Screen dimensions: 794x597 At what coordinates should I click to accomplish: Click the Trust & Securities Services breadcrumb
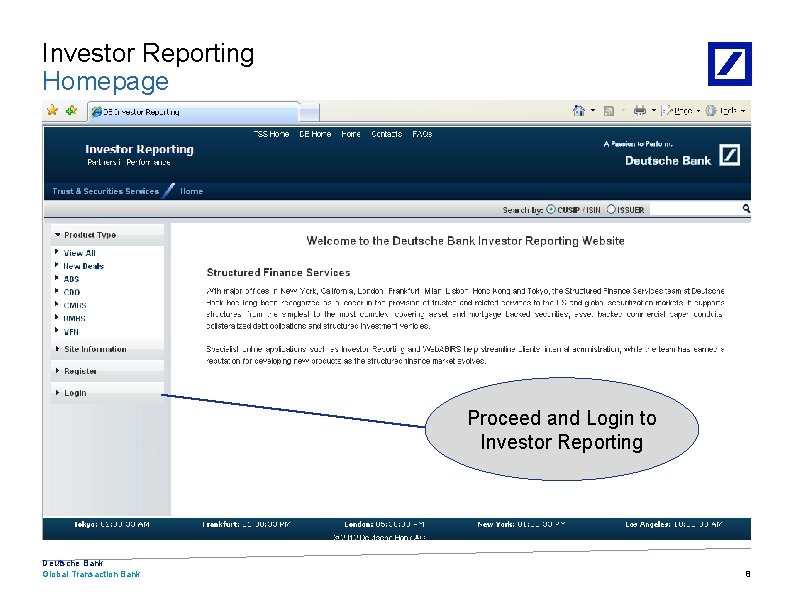[105, 191]
